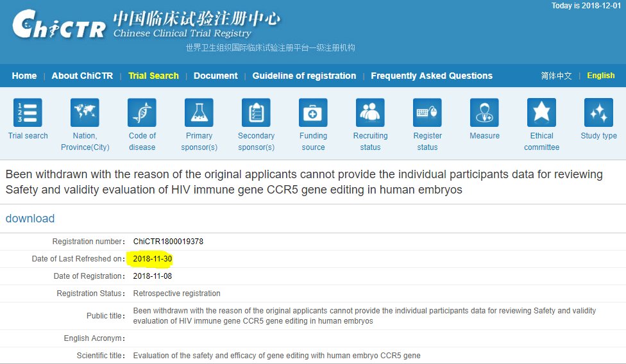This screenshot has height=364, width=626.
Task: Open Guideline of registration menu item
Action: click(x=304, y=76)
